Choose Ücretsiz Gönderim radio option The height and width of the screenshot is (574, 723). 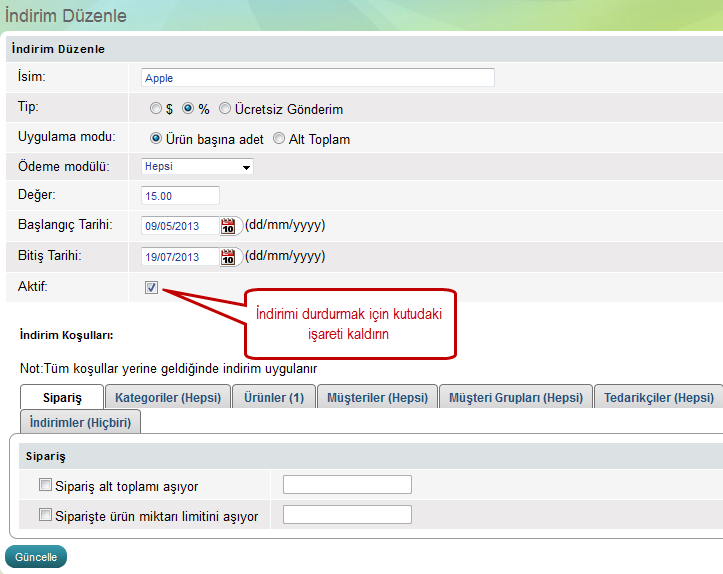click(x=225, y=109)
